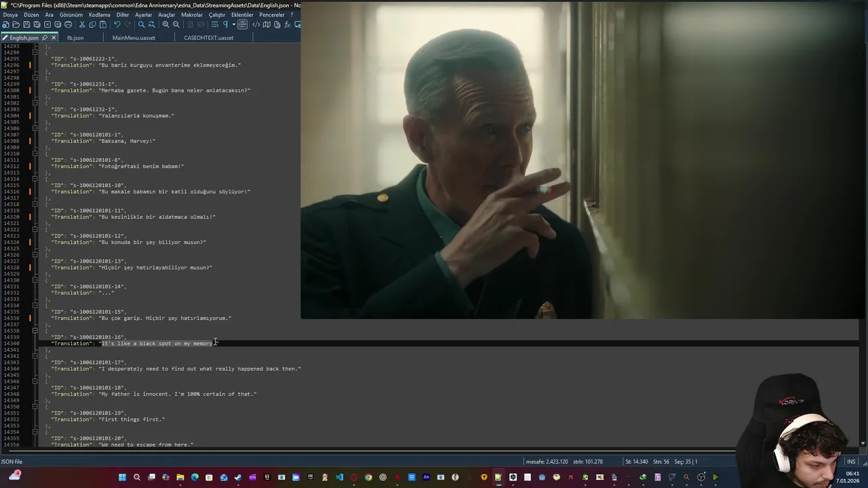Open Chrome from the taskbar
The image size is (868, 488).
point(368,477)
